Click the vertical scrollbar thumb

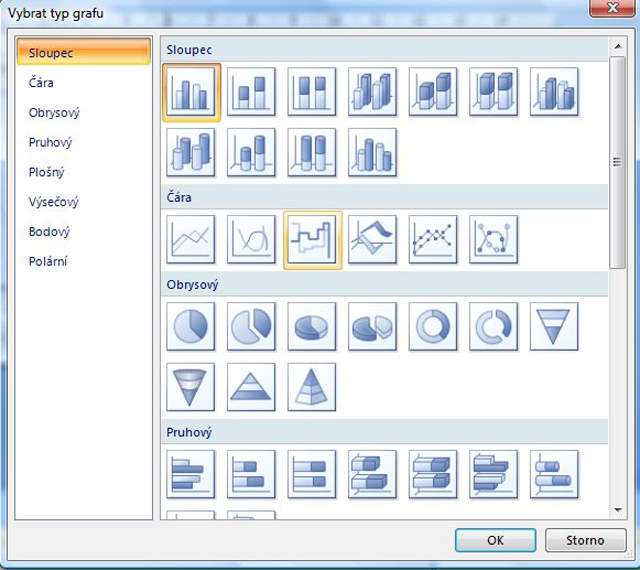[x=618, y=163]
